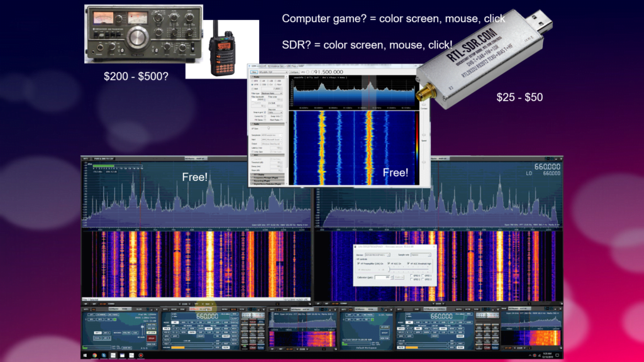Open the Step size dropdown in SDR#
This screenshot has width=644, height=362.
275,112
